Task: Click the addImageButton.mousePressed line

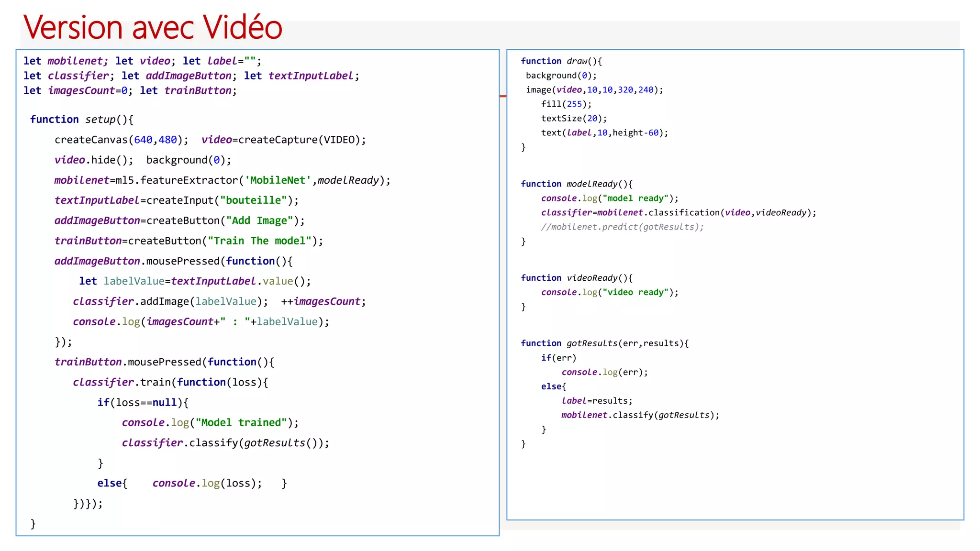Action: pyautogui.click(x=173, y=261)
